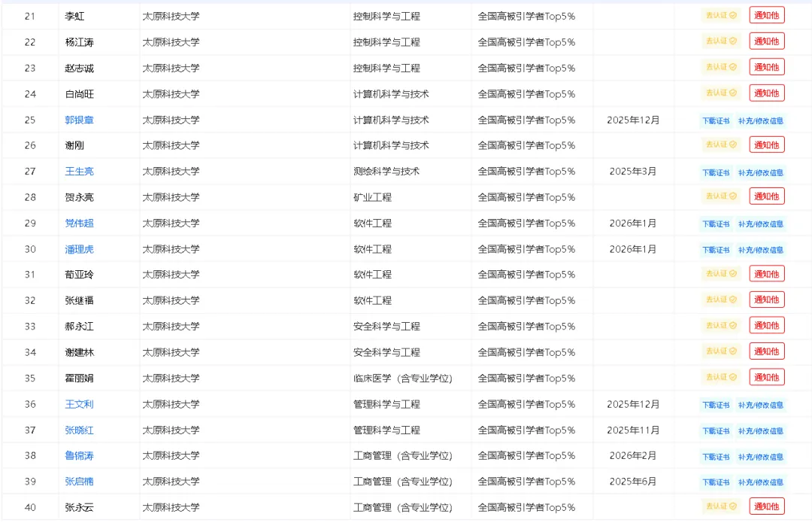
Task: Select row number 40 cell
Action: coord(30,507)
